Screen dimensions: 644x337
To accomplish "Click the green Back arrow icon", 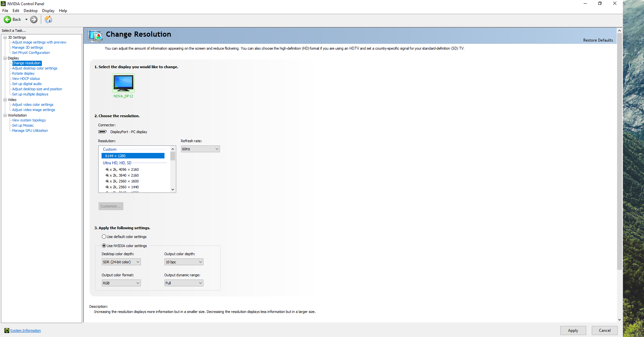I will pos(7,19).
